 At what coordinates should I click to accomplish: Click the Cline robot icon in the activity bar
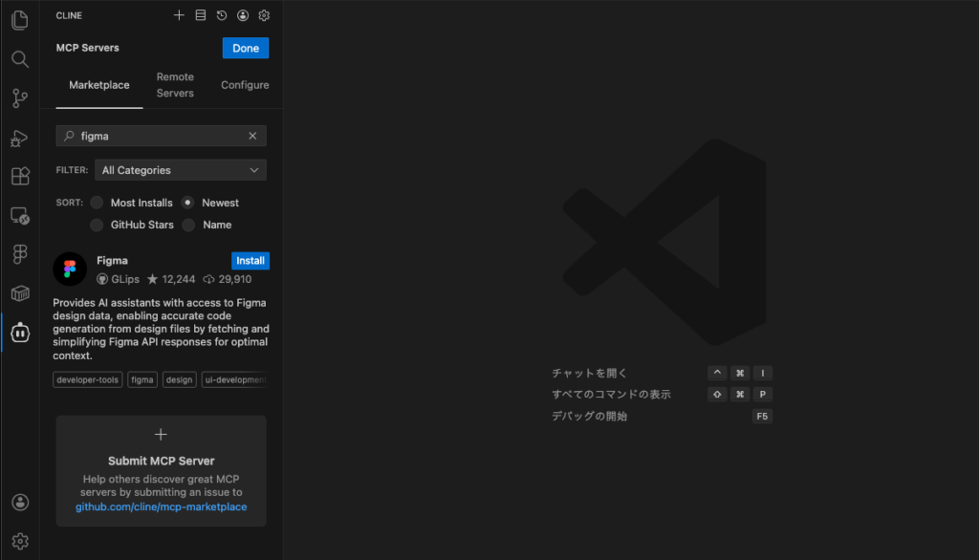tap(19, 333)
